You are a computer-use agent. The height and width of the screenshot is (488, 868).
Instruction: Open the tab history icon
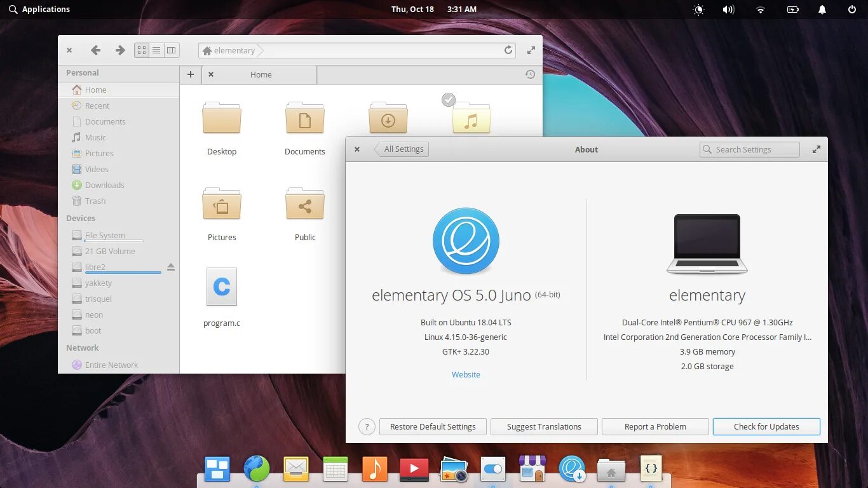530,74
